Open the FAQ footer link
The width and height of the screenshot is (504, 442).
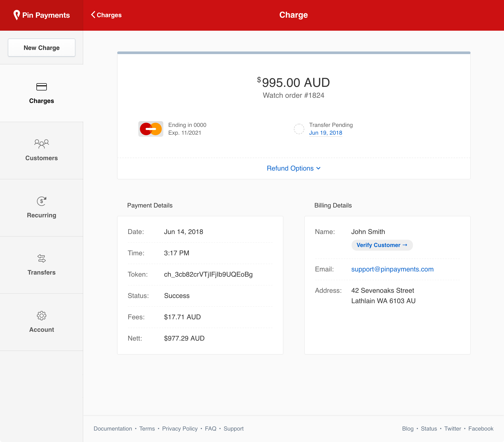click(211, 428)
